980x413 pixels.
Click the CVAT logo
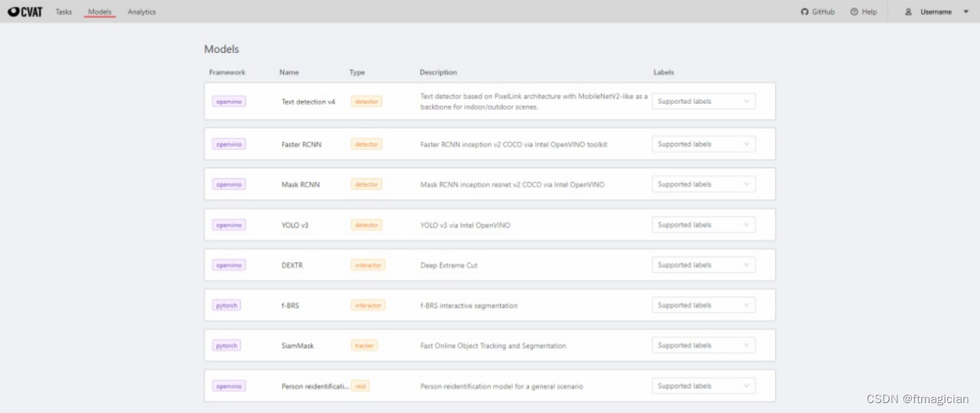pos(25,11)
